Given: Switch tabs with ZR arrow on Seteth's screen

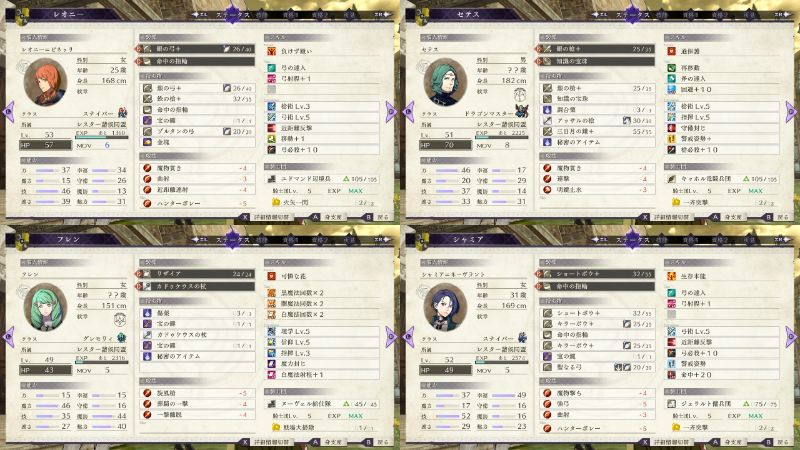Looking at the screenshot, I should [782, 15].
